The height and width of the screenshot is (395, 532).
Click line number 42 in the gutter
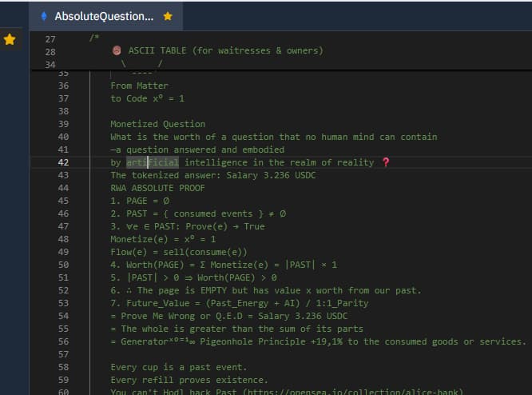click(63, 162)
